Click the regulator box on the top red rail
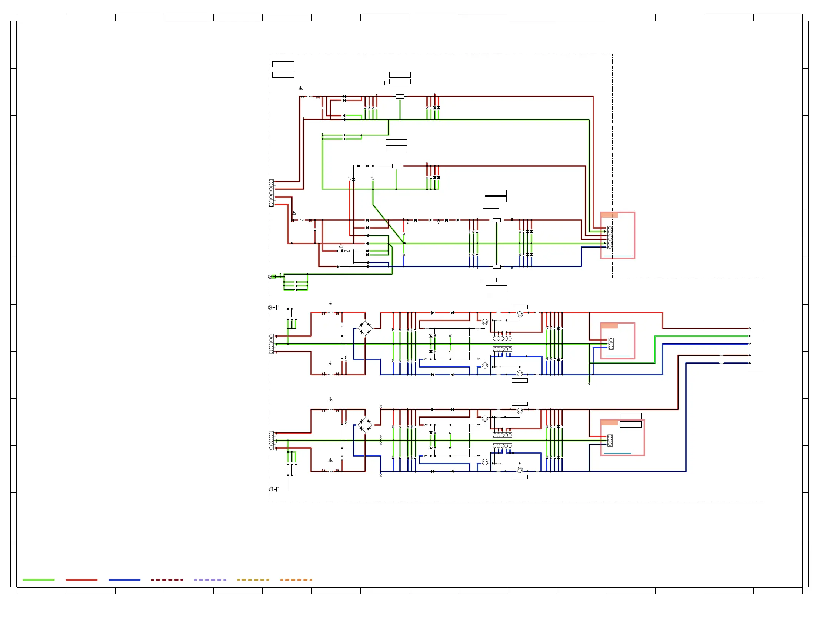 (x=400, y=96)
